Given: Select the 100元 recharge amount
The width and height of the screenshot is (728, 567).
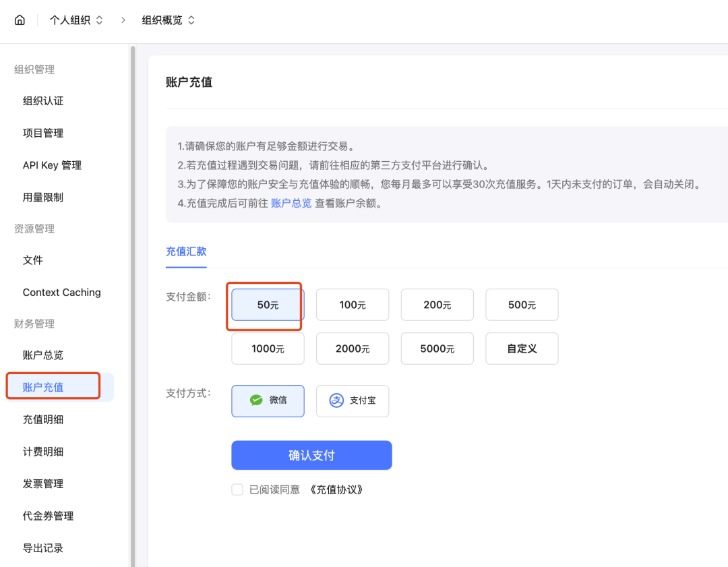Looking at the screenshot, I should [x=353, y=305].
